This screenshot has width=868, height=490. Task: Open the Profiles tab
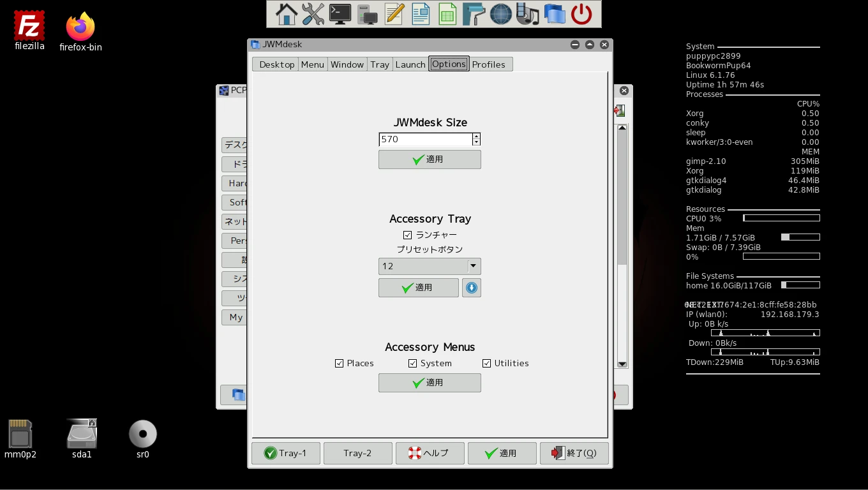488,64
